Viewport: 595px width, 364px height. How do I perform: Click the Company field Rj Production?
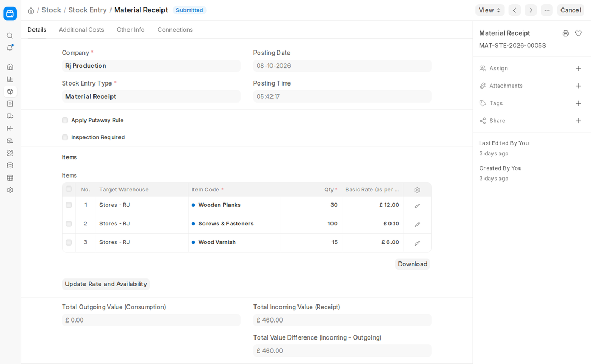click(151, 66)
